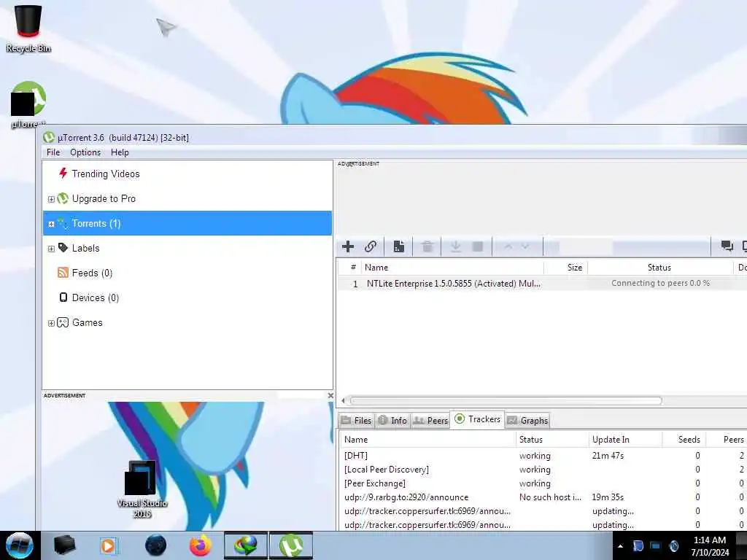747x560 pixels.
Task: Expand the Labels tree node
Action: 51,249
